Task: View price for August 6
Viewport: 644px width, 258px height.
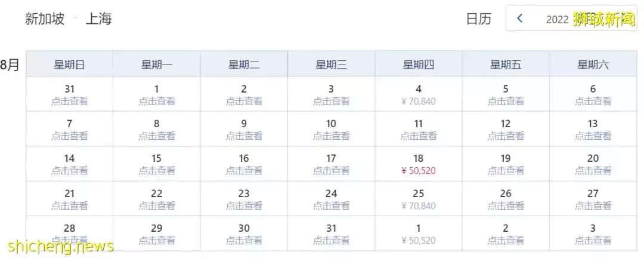Action: 593,95
